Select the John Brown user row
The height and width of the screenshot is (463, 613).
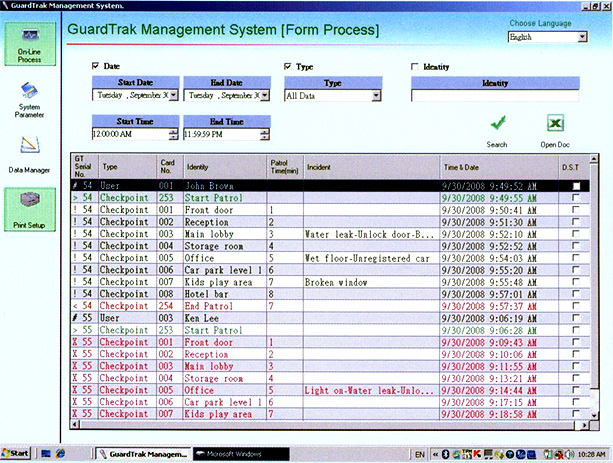tap(330, 186)
